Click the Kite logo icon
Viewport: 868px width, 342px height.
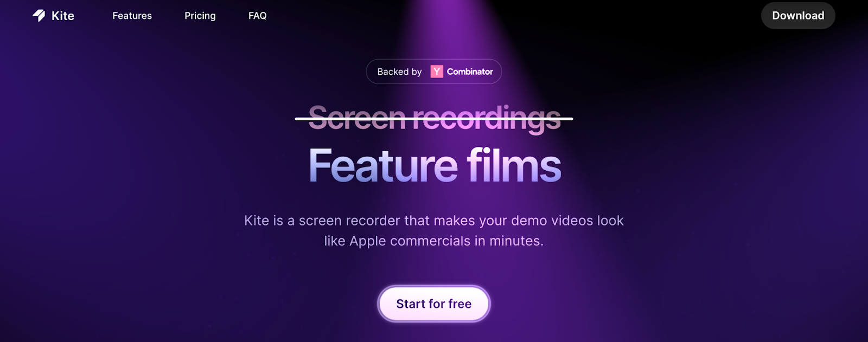click(x=39, y=16)
